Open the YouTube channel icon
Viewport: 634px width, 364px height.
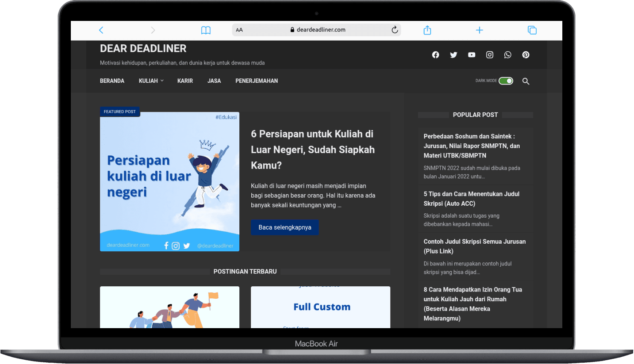point(471,55)
